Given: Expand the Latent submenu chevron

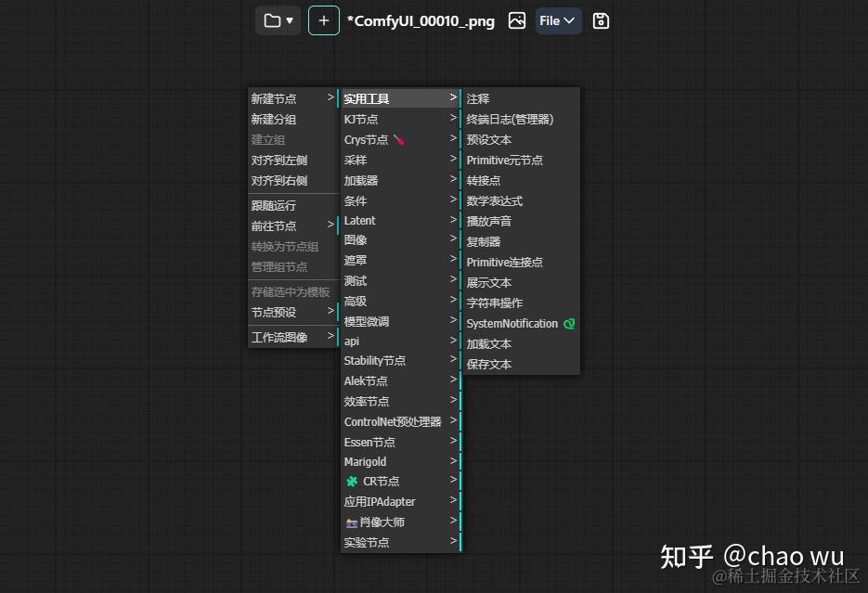Looking at the screenshot, I should coord(454,220).
